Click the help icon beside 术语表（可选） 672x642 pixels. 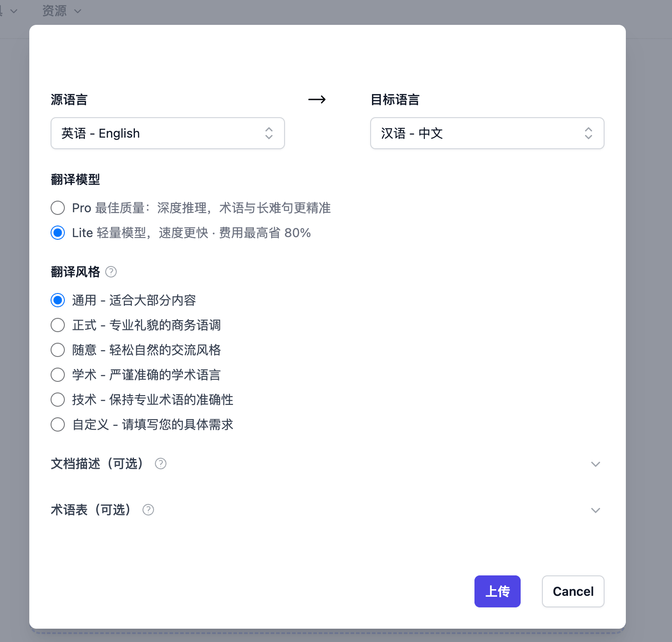(x=148, y=510)
